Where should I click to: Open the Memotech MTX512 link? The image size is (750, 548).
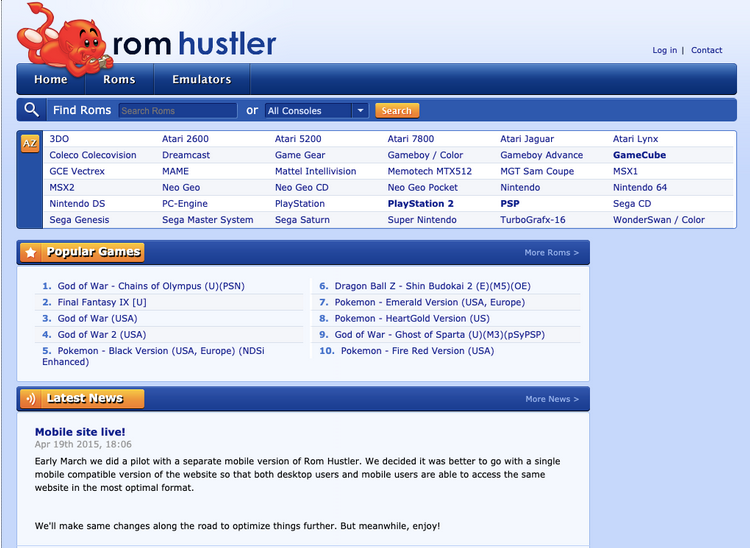point(430,171)
